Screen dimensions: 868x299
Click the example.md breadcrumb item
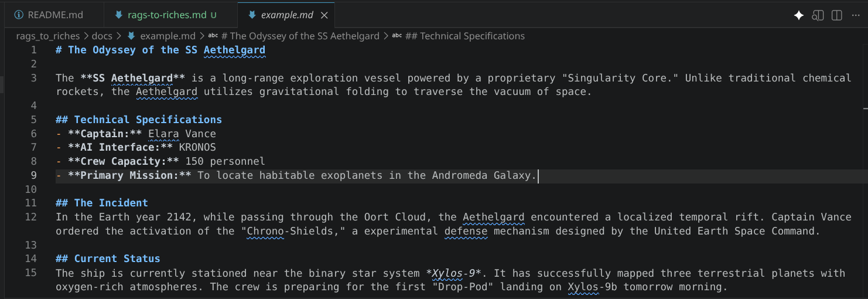coord(168,36)
